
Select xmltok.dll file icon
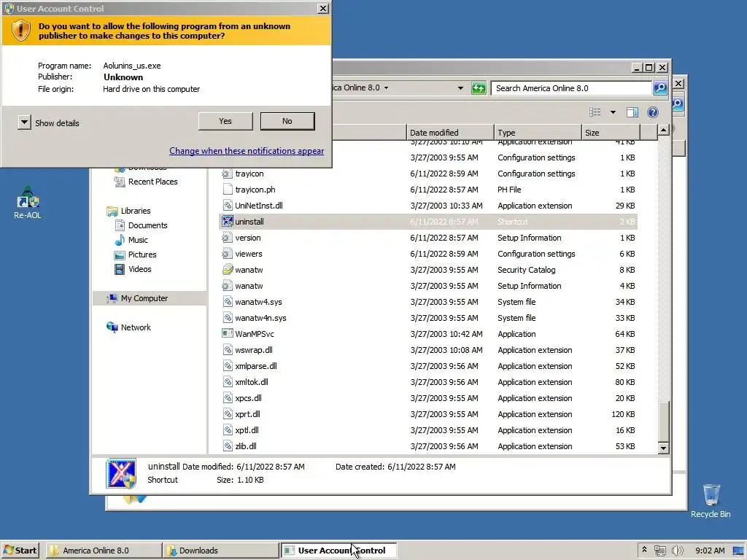click(x=228, y=382)
